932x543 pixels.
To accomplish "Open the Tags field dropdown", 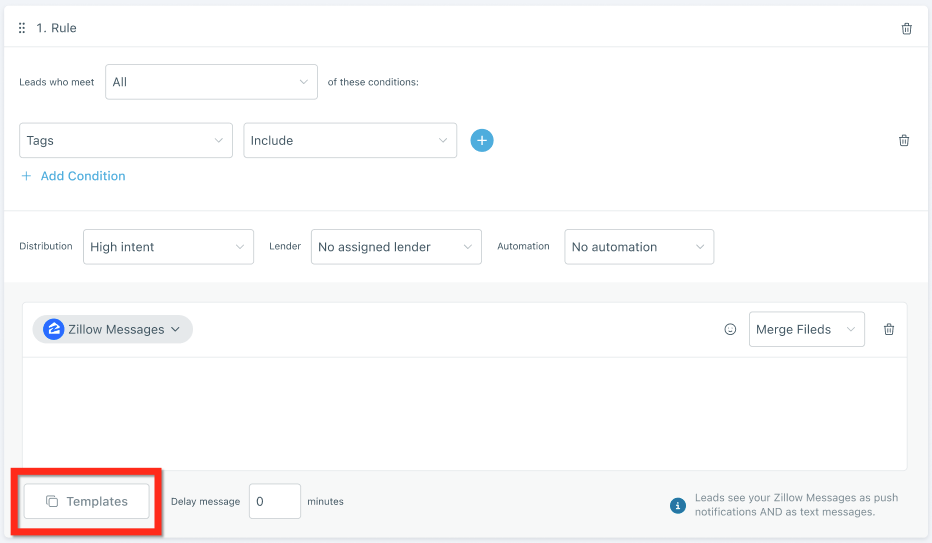I will (x=125, y=141).
